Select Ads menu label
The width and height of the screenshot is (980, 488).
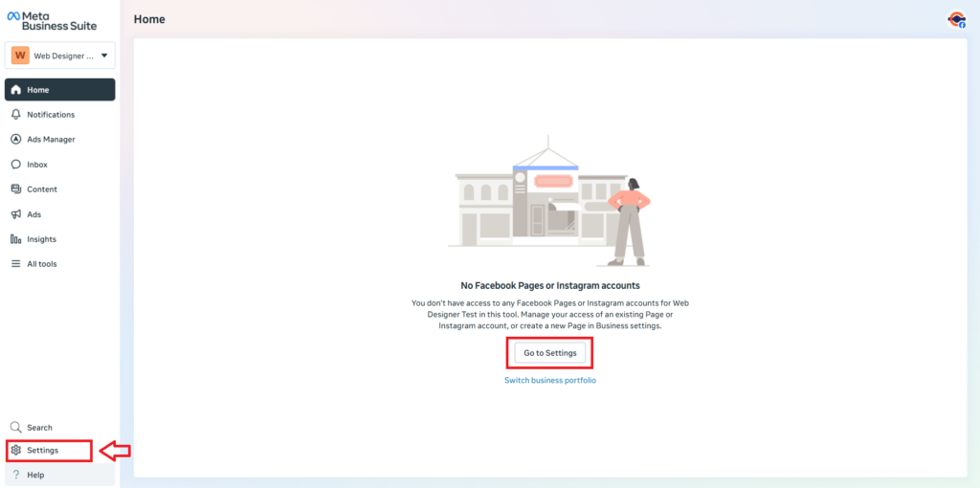33,214
